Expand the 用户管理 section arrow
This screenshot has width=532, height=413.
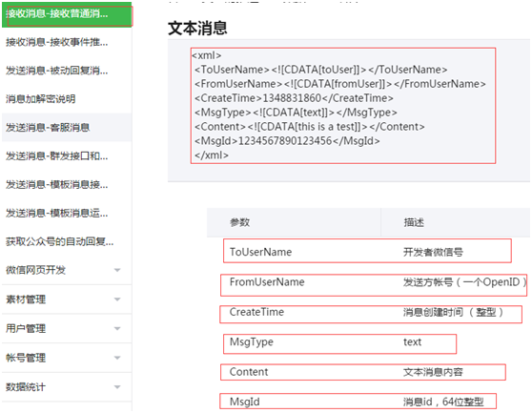(x=117, y=329)
